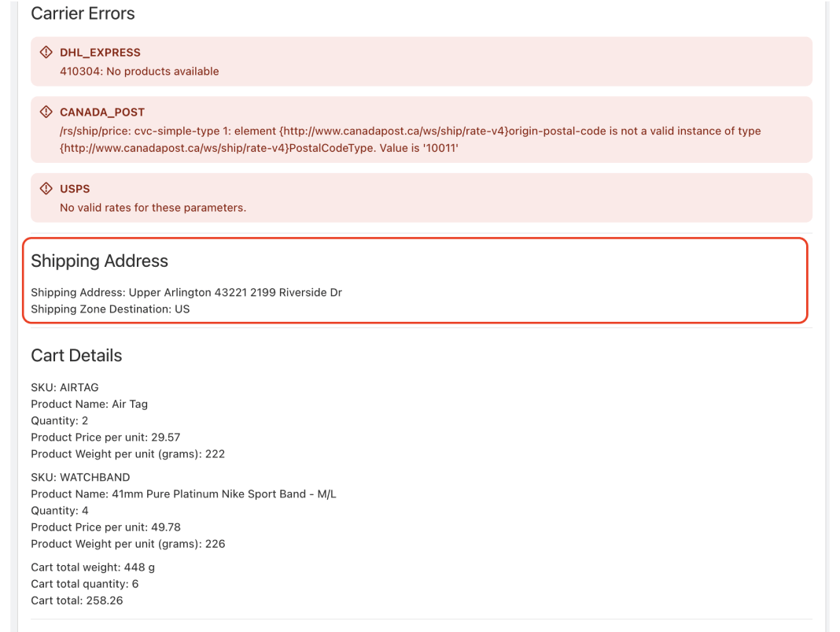Click the Cart total weight line
Viewport: 840px width, 632px height.
click(x=93, y=567)
